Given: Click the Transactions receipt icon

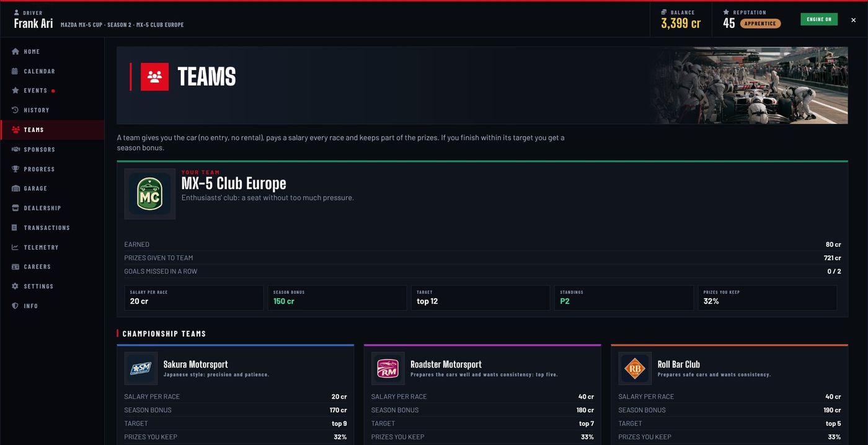Looking at the screenshot, I should click(x=15, y=227).
